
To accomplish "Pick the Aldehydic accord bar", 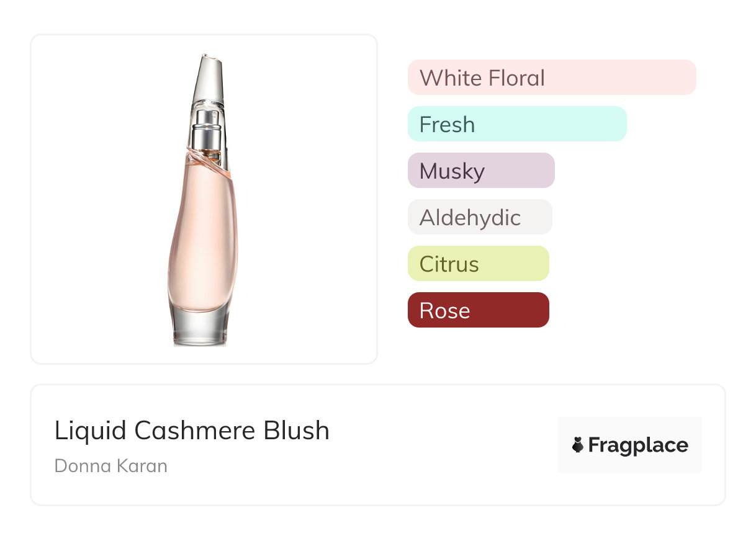I will point(479,217).
